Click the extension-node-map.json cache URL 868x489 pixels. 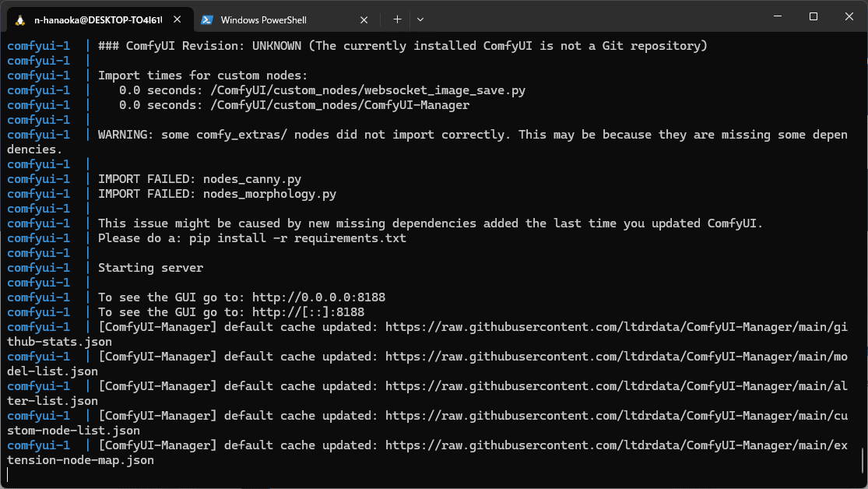coord(616,445)
